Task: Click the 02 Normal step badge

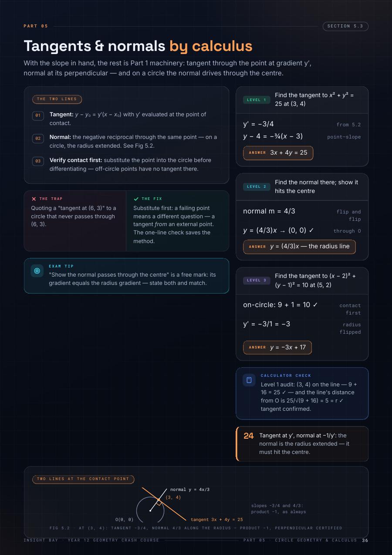Action: [38, 138]
